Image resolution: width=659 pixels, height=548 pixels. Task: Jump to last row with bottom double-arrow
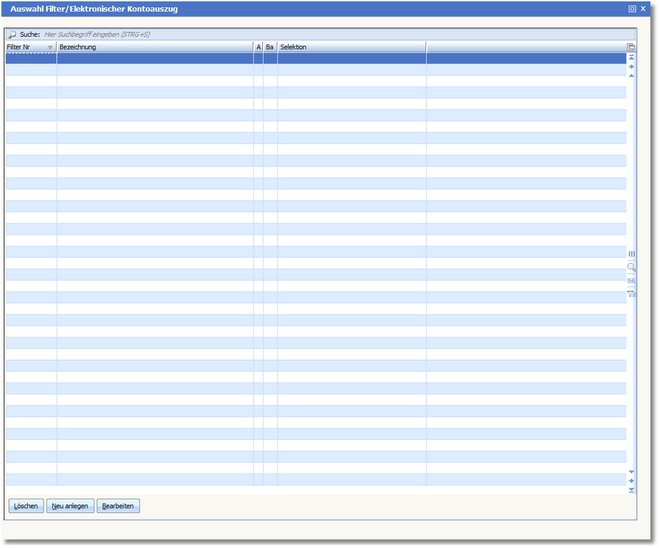(x=631, y=490)
